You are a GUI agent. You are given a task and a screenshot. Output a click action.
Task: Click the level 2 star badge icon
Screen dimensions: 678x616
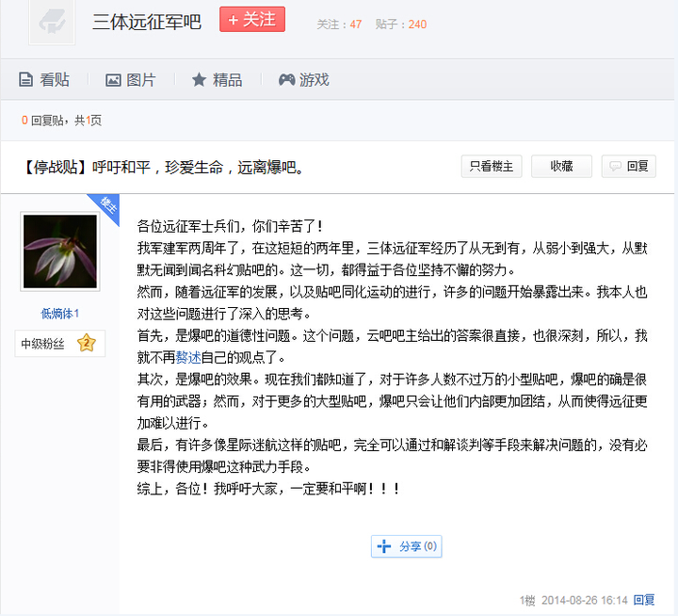(87, 343)
